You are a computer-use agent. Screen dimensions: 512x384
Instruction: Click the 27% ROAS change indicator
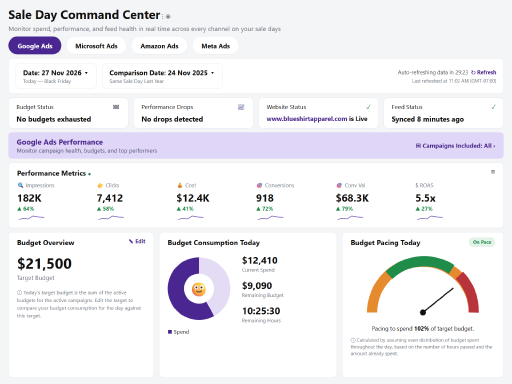pyautogui.click(x=424, y=209)
